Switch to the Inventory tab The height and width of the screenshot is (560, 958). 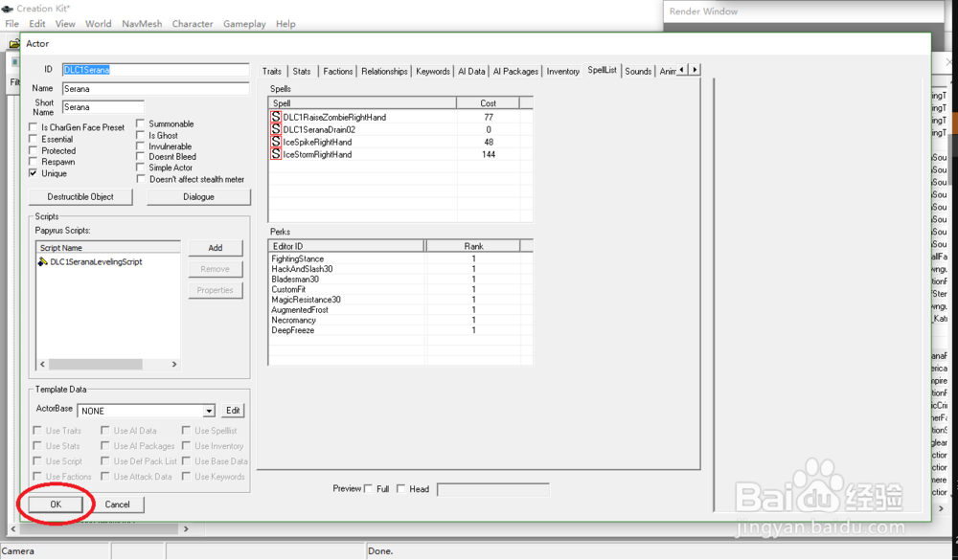coord(562,72)
